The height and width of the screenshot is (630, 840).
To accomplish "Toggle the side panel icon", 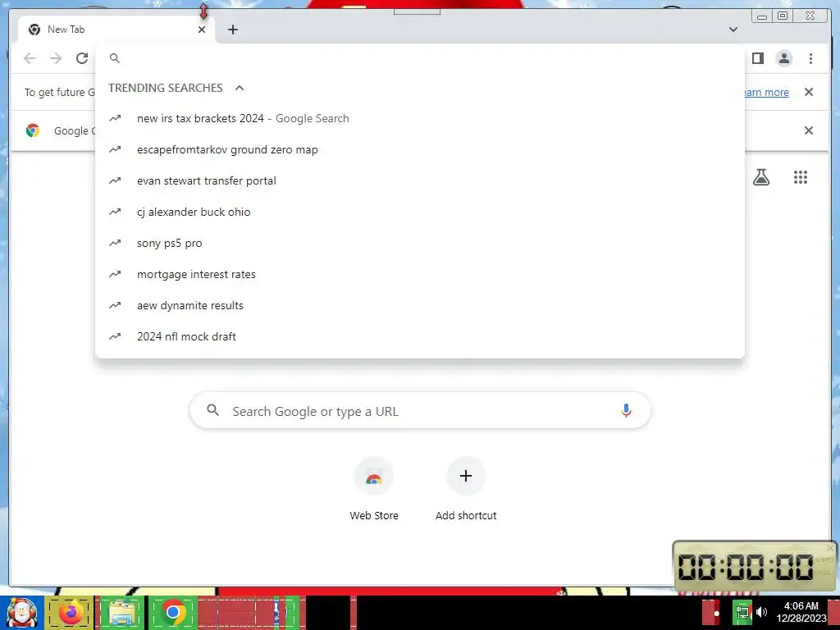I will click(x=757, y=58).
